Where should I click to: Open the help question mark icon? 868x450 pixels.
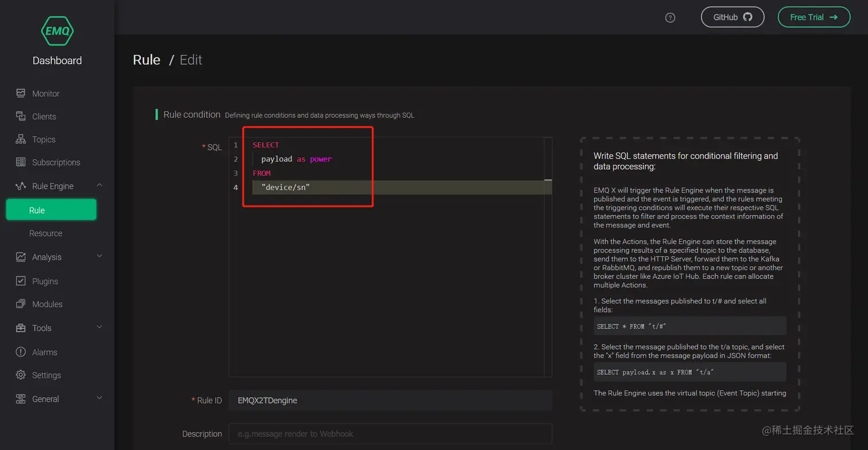coord(670,18)
